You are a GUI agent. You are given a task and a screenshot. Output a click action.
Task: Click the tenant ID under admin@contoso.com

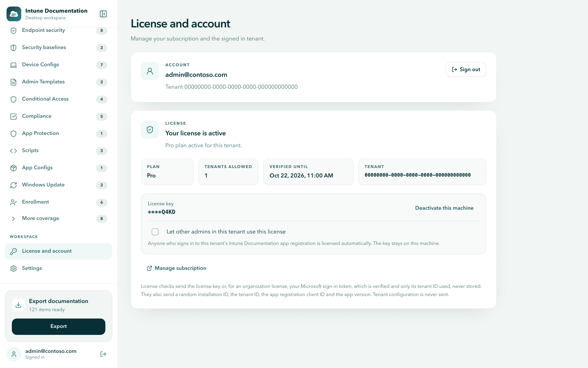pos(231,87)
